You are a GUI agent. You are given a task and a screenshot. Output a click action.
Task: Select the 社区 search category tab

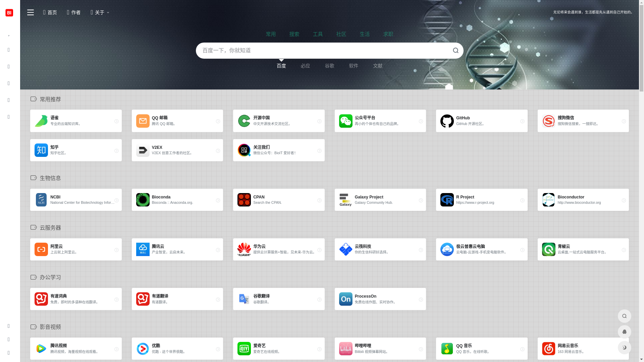(341, 34)
